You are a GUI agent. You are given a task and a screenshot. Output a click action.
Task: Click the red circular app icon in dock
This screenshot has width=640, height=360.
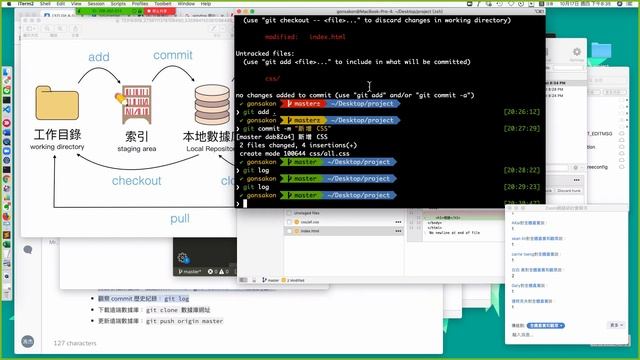[7, 123]
